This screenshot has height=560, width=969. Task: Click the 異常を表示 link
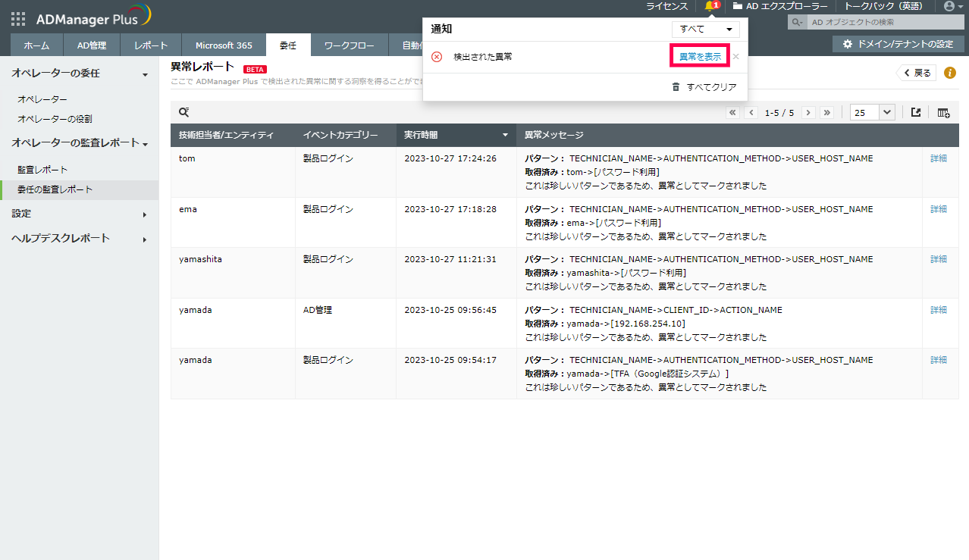point(699,57)
